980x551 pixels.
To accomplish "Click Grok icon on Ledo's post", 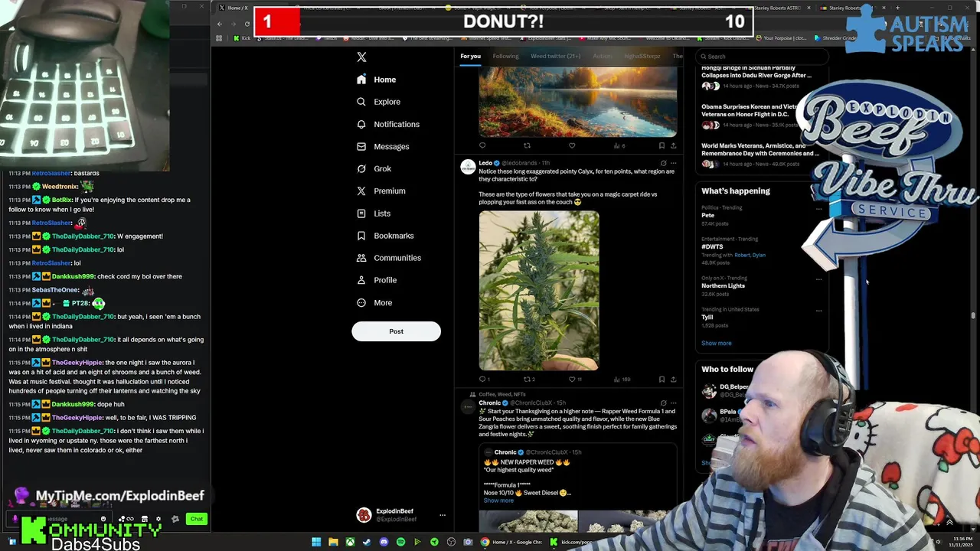I will pyautogui.click(x=663, y=163).
